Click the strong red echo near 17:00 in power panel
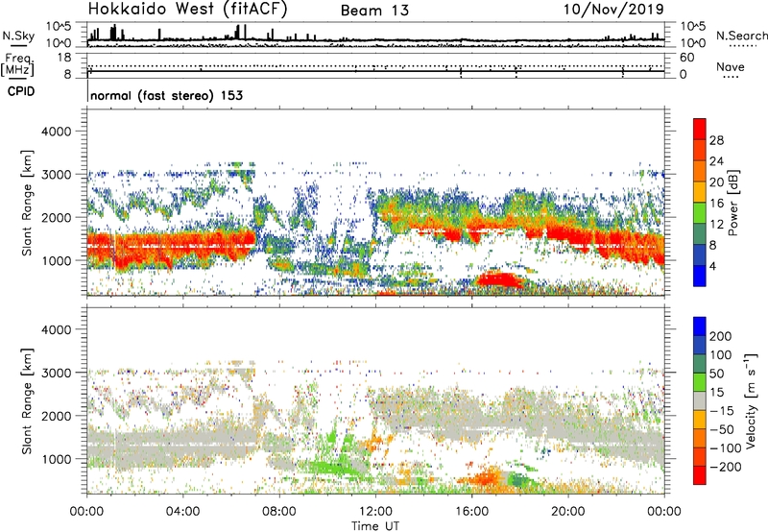 click(x=499, y=280)
